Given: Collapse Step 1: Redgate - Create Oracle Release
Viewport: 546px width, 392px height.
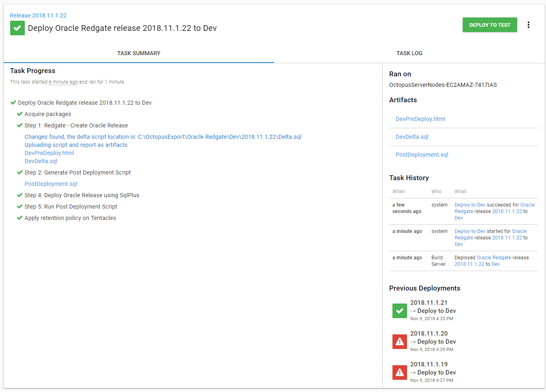Looking at the screenshot, I should coord(76,125).
